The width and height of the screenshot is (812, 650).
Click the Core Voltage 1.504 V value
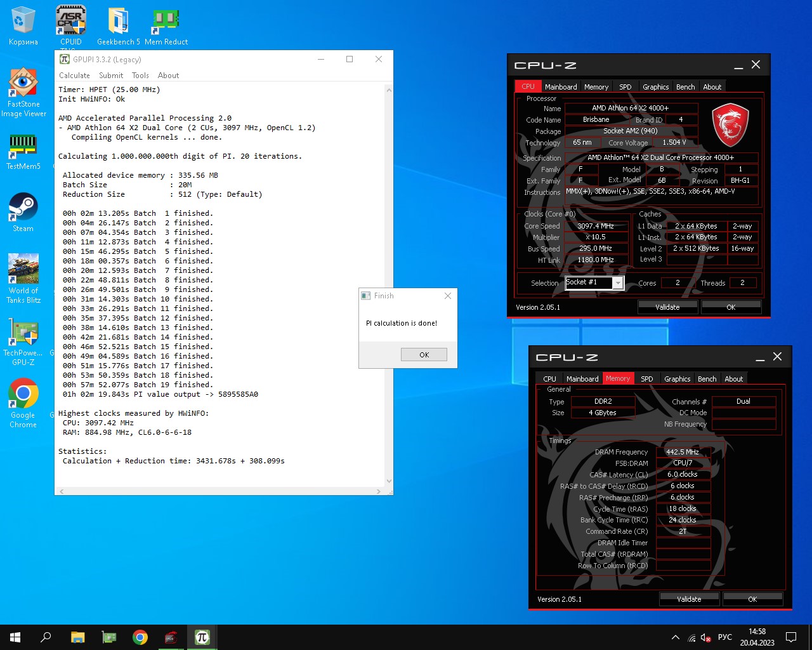pos(674,143)
